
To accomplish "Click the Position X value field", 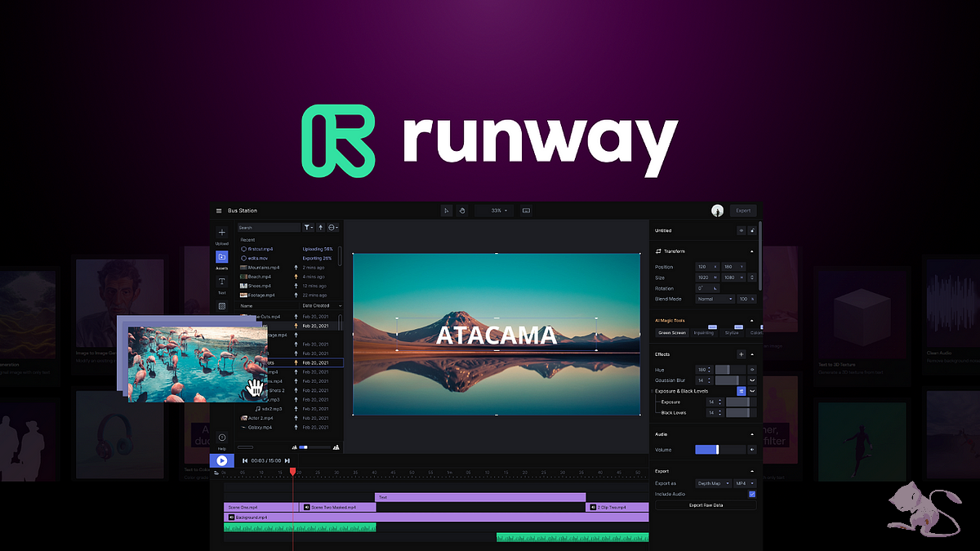I will coord(706,267).
